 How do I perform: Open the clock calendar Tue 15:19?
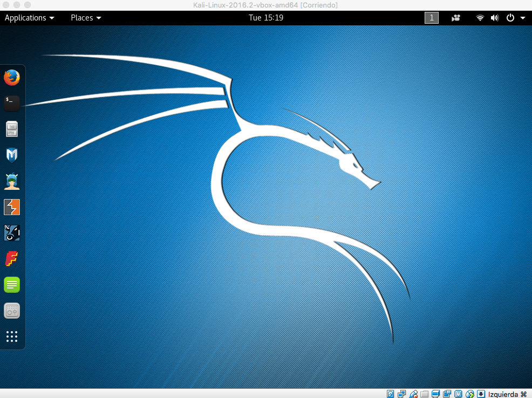265,18
